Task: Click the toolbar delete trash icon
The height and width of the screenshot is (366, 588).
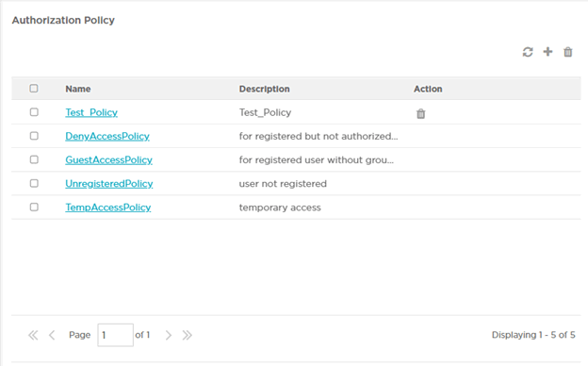Action: coord(568,52)
